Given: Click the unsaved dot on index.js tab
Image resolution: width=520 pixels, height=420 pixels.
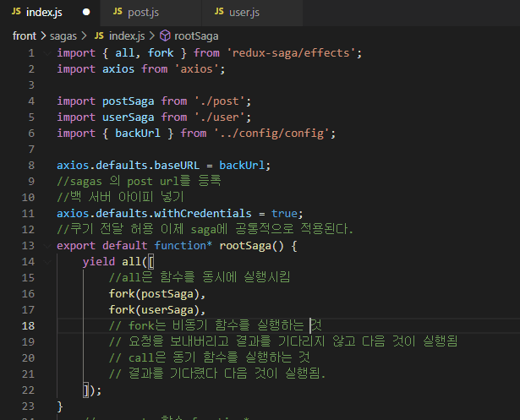Looking at the screenshot, I should [86, 13].
